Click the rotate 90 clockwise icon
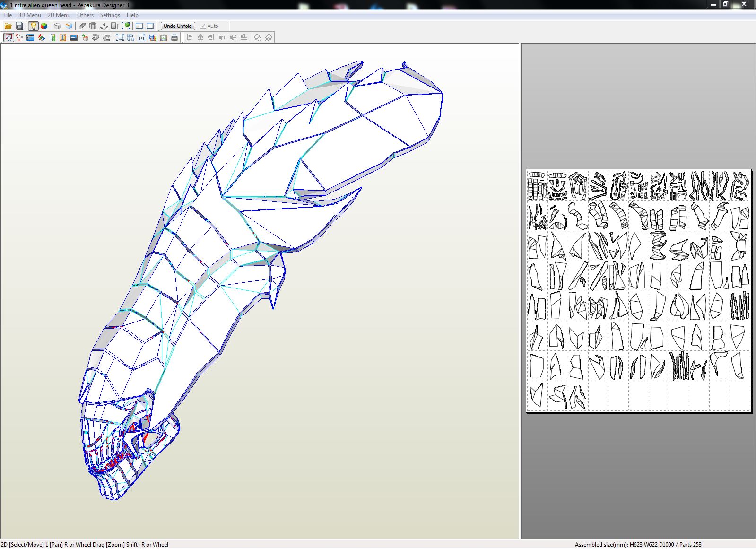This screenshot has width=756, height=549. tap(269, 37)
